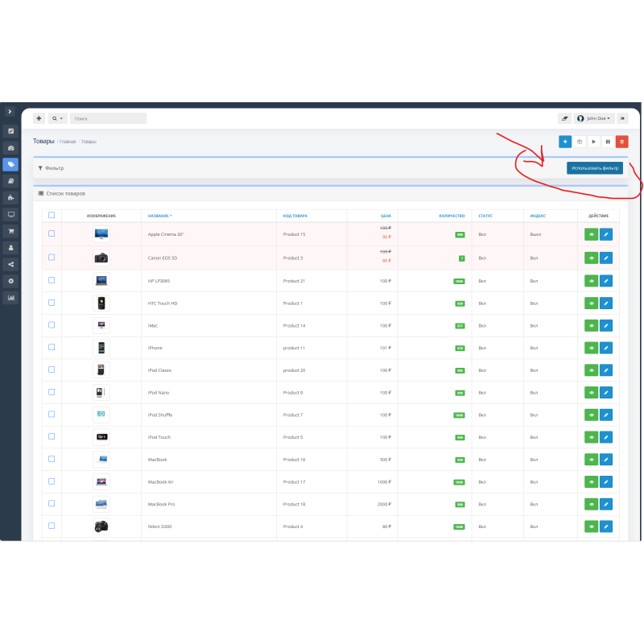The height and width of the screenshot is (644, 644).
Task: Open Sales via the shopping cart icon
Action: coord(10,231)
